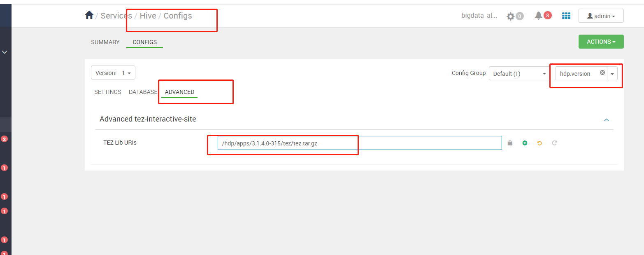Viewport: 644px width, 255px height.
Task: Open background operations gear icon
Action: [x=511, y=16]
